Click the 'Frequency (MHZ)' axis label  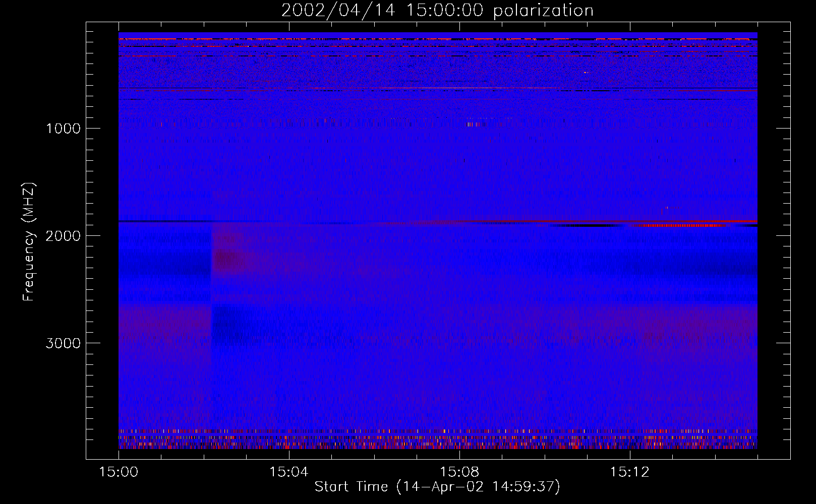click(29, 242)
